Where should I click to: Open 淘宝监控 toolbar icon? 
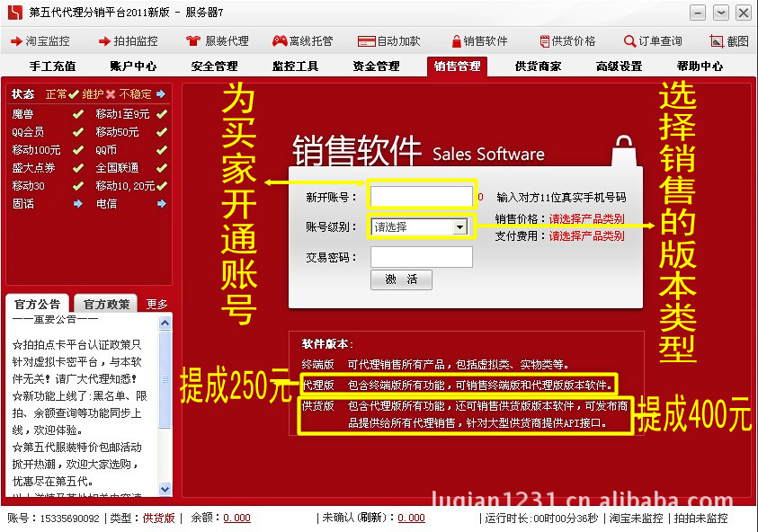point(17,41)
